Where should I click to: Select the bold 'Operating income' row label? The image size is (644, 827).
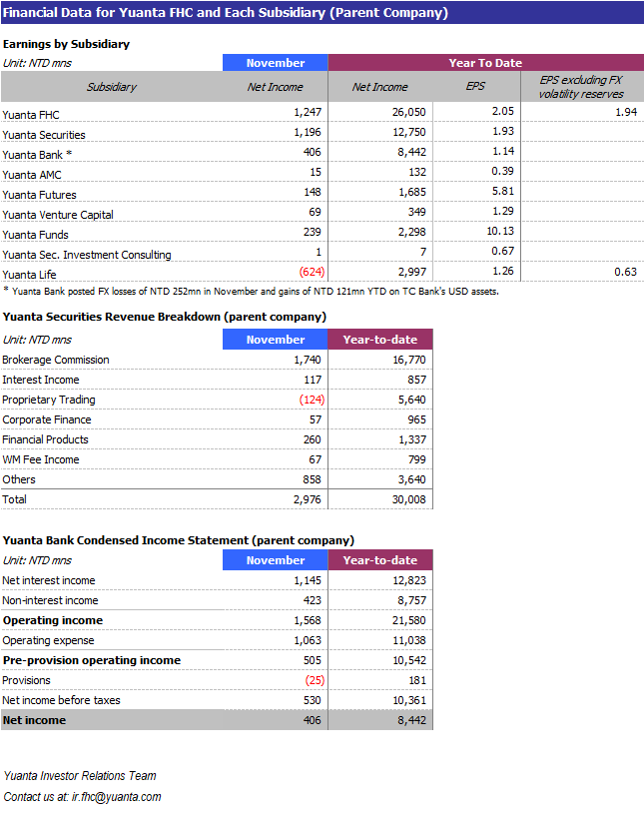53,621
